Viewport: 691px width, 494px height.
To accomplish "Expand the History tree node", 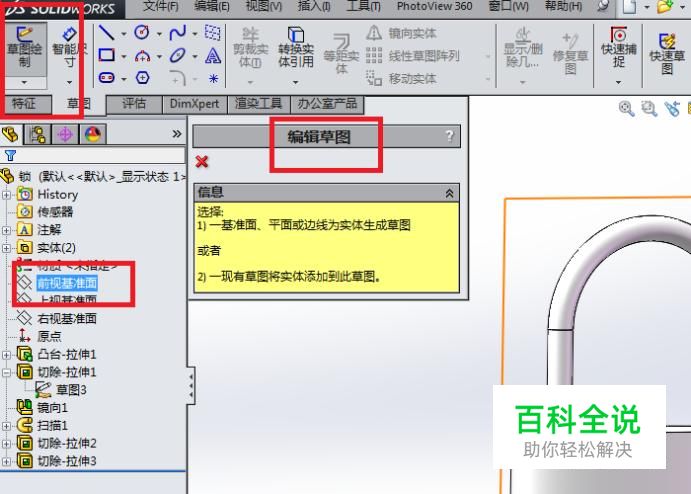I will click(6, 195).
